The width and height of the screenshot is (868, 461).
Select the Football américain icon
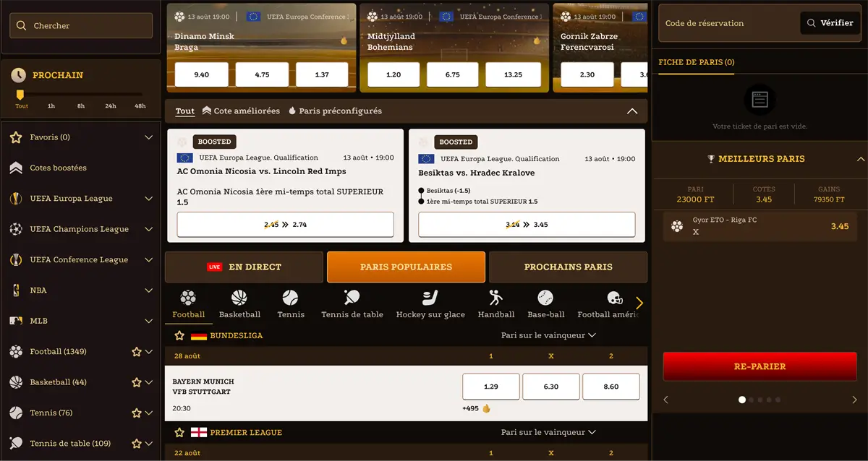click(615, 298)
